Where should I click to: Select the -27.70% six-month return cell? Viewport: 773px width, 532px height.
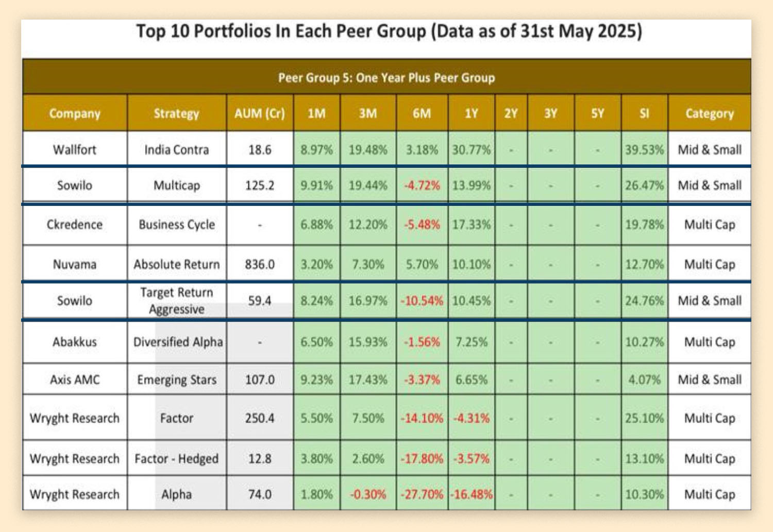coord(422,494)
